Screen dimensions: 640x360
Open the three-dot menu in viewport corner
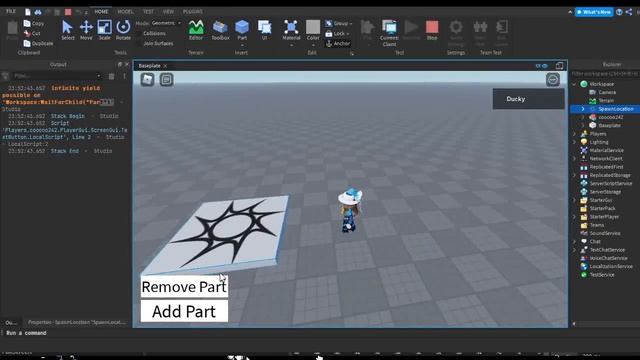pos(553,79)
